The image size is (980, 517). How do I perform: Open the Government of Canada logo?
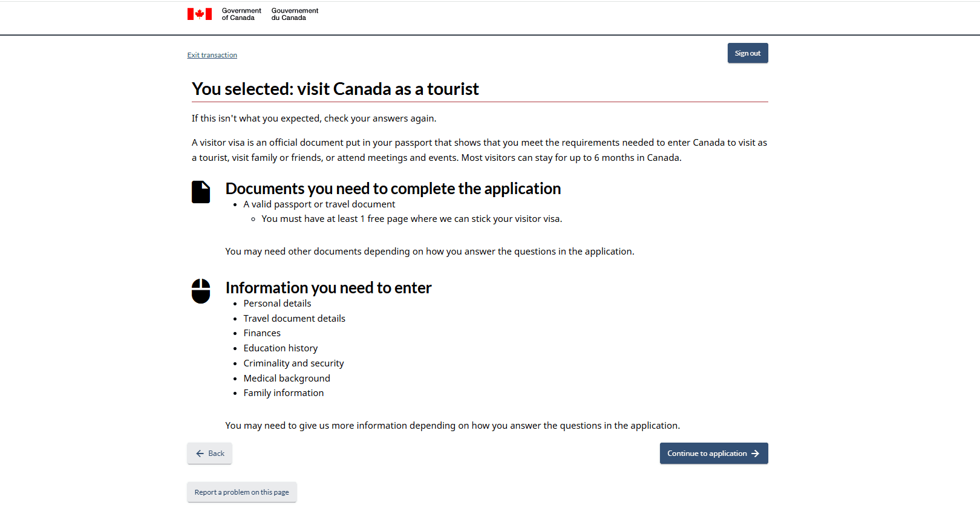(x=241, y=14)
